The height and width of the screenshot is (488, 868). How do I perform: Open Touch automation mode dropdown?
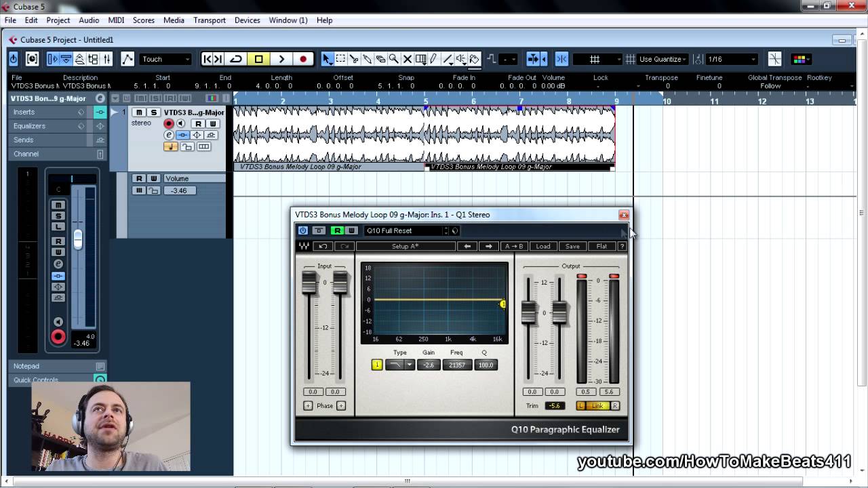pos(166,59)
